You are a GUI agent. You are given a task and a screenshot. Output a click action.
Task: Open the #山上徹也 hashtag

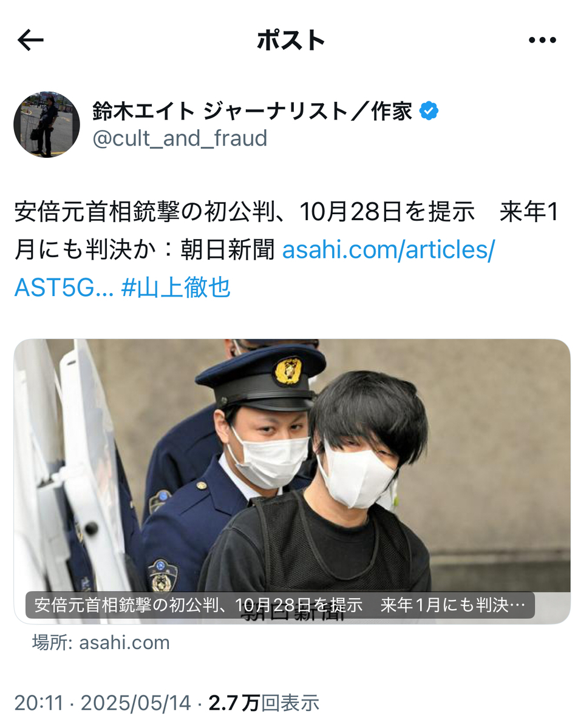pyautogui.click(x=176, y=287)
